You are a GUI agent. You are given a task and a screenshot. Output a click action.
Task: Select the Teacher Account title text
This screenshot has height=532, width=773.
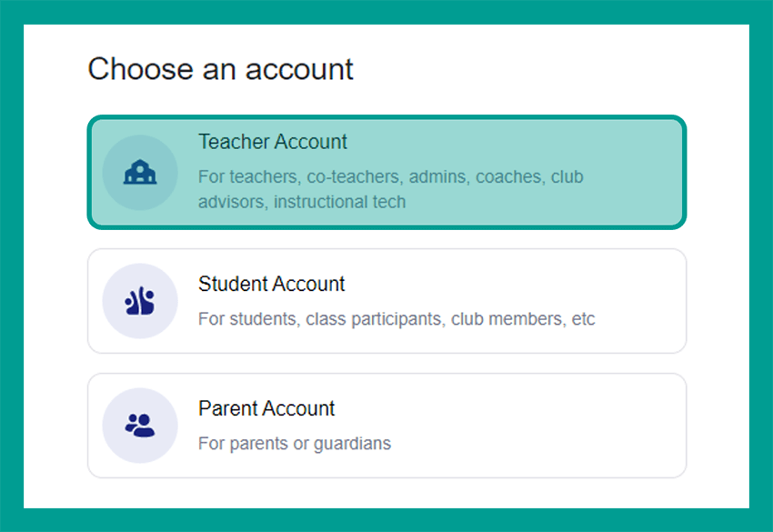273,142
